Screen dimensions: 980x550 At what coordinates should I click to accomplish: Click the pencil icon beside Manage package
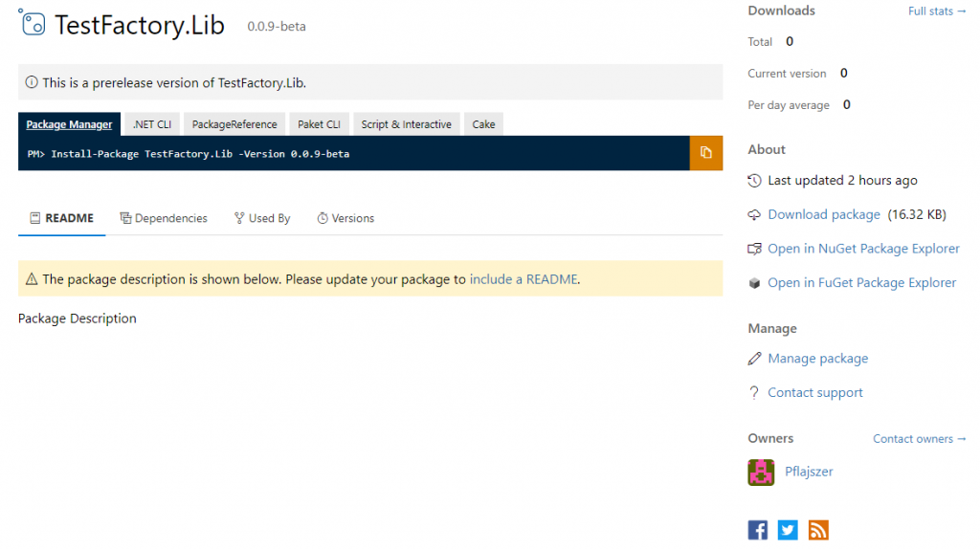pyautogui.click(x=754, y=359)
